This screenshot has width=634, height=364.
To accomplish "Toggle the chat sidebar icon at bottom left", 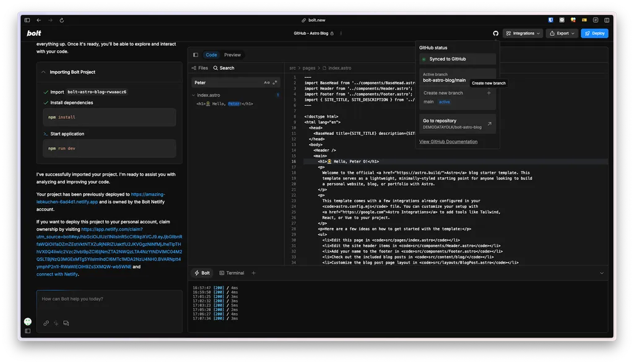I will coord(27,331).
